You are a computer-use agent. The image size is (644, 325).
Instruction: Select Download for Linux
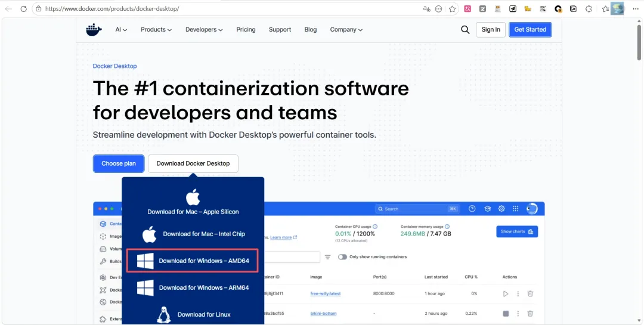click(193, 314)
